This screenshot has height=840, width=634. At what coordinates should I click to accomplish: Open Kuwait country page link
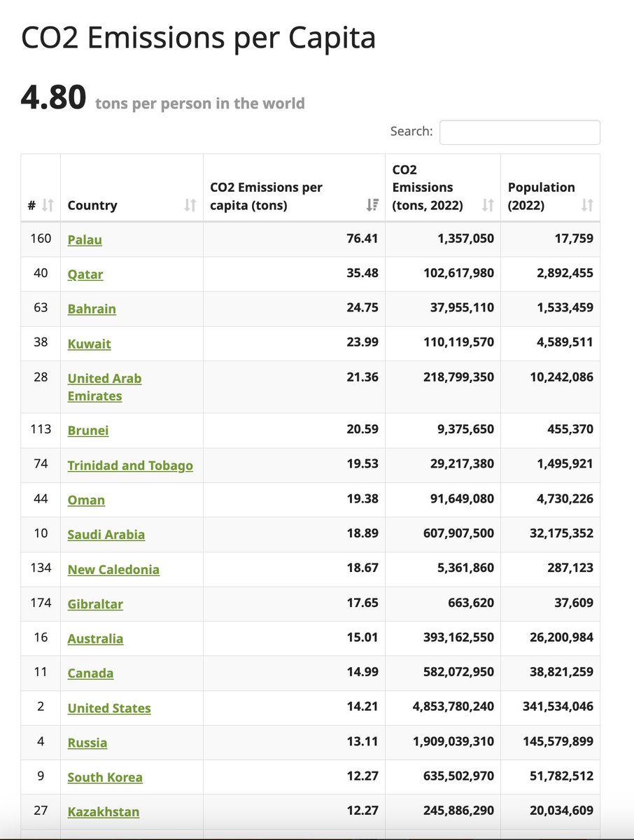click(x=89, y=344)
